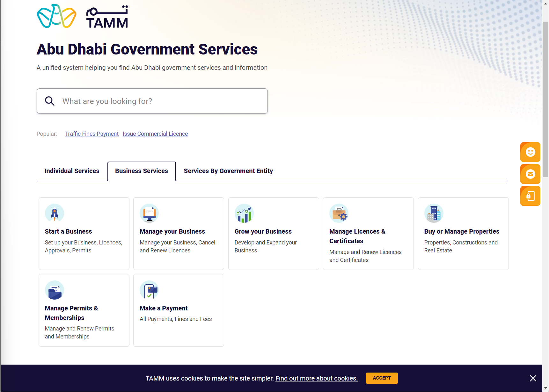Click the Manage Licences briefcase icon
549x392 pixels.
[x=339, y=213]
